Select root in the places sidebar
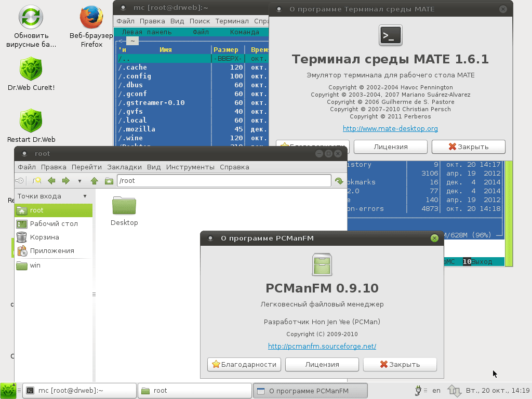Screen dimensions: 532x399 [54, 210]
